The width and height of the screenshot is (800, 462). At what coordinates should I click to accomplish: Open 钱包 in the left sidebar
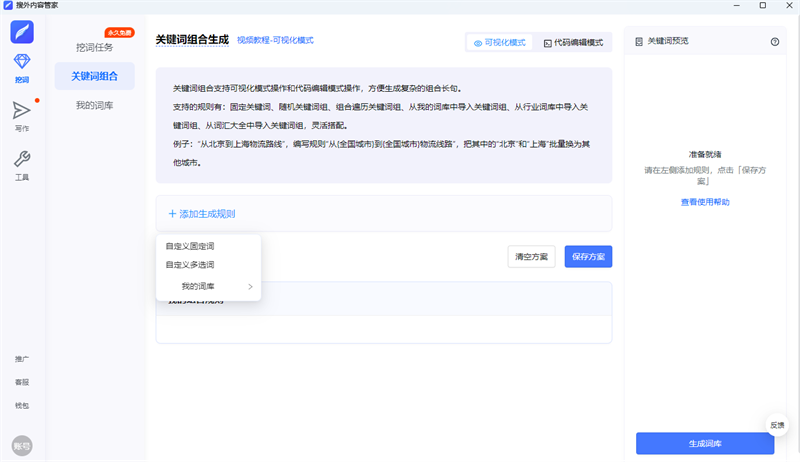(22, 405)
